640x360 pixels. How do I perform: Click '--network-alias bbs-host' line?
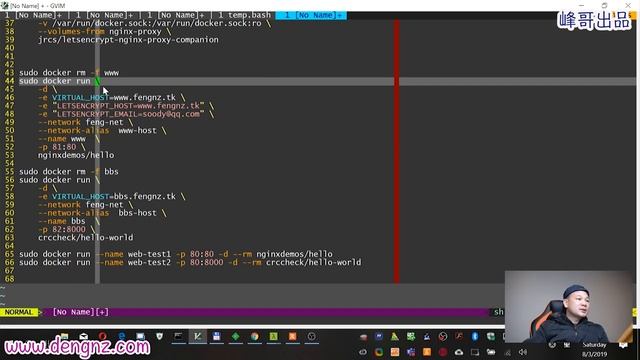(102, 213)
